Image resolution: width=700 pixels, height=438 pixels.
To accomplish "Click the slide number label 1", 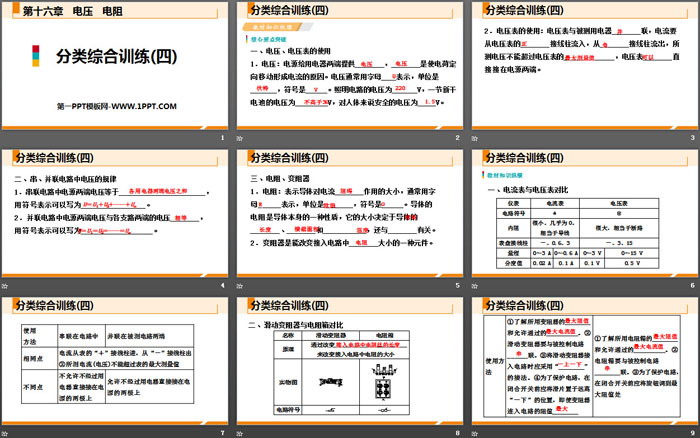I will click(x=222, y=138).
